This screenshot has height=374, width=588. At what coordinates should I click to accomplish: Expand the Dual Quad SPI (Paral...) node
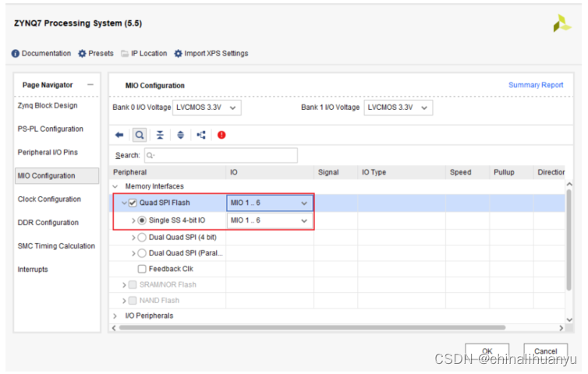point(133,254)
